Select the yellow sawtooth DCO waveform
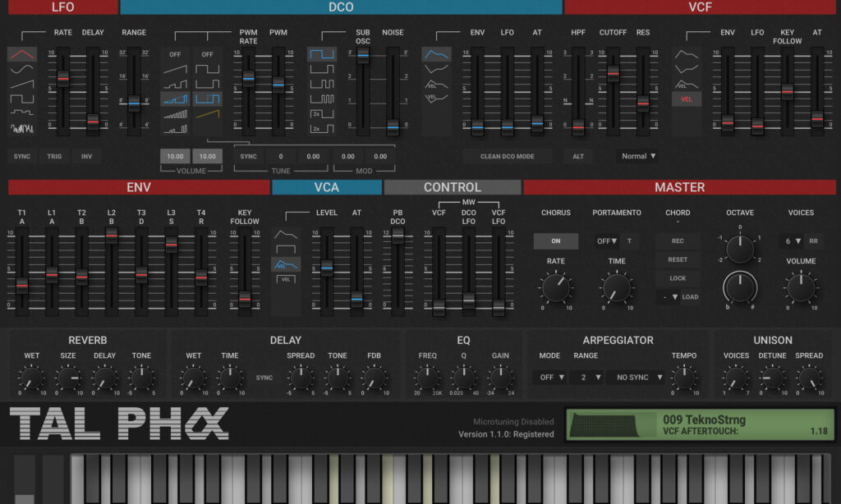The image size is (841, 504). 207,115
